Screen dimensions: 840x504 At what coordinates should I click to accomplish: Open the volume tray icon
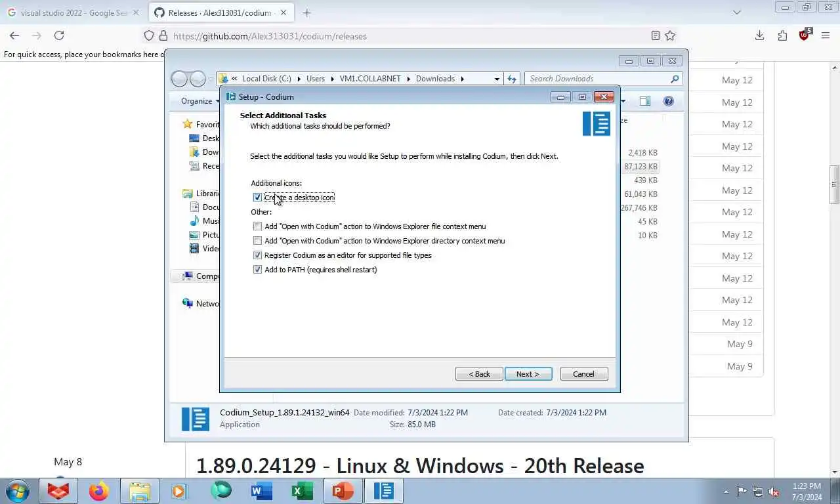[x=774, y=492]
